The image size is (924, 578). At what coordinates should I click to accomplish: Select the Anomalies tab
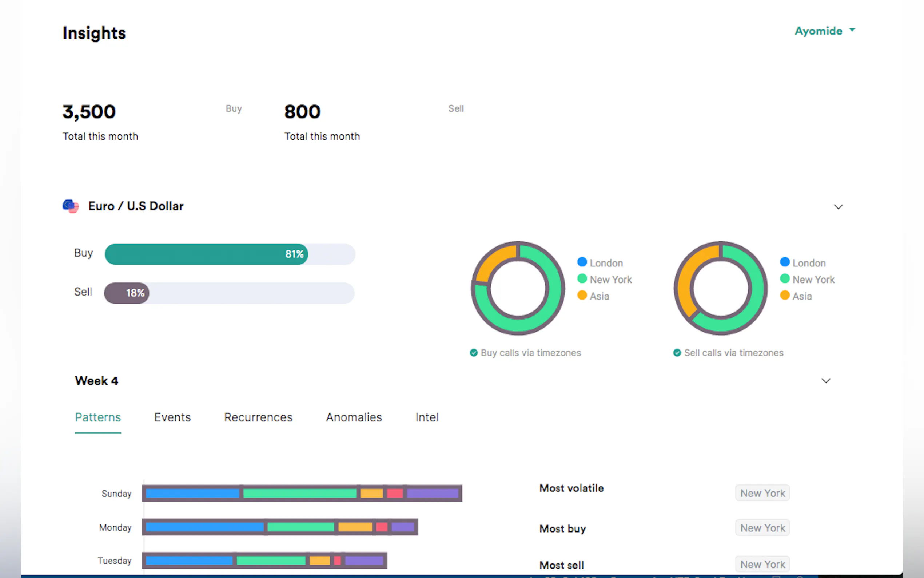pyautogui.click(x=354, y=417)
